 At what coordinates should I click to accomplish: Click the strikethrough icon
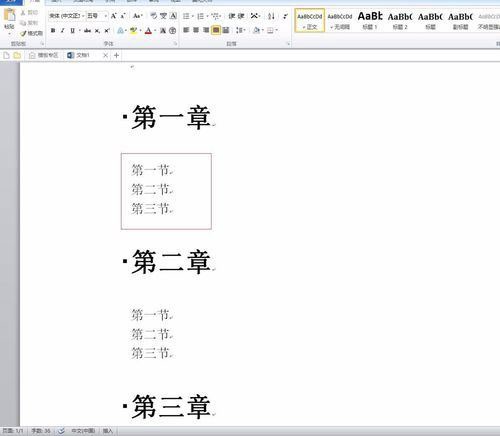[87, 31]
